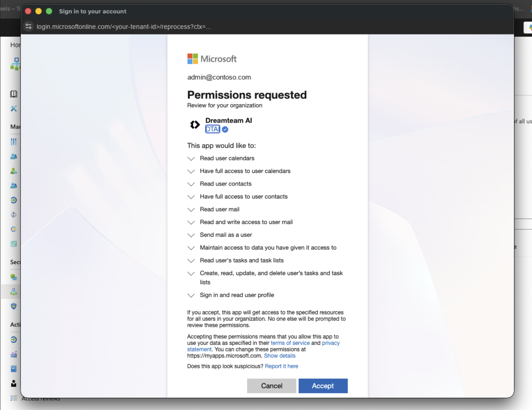
Task: Click the Microsoft logo in dialog
Action: point(212,59)
